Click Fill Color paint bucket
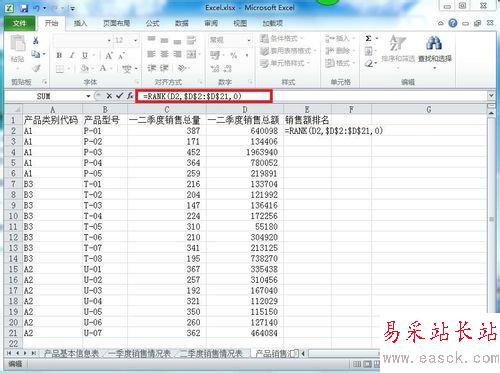Image resolution: width=500 pixels, height=373 pixels. [x=85, y=69]
